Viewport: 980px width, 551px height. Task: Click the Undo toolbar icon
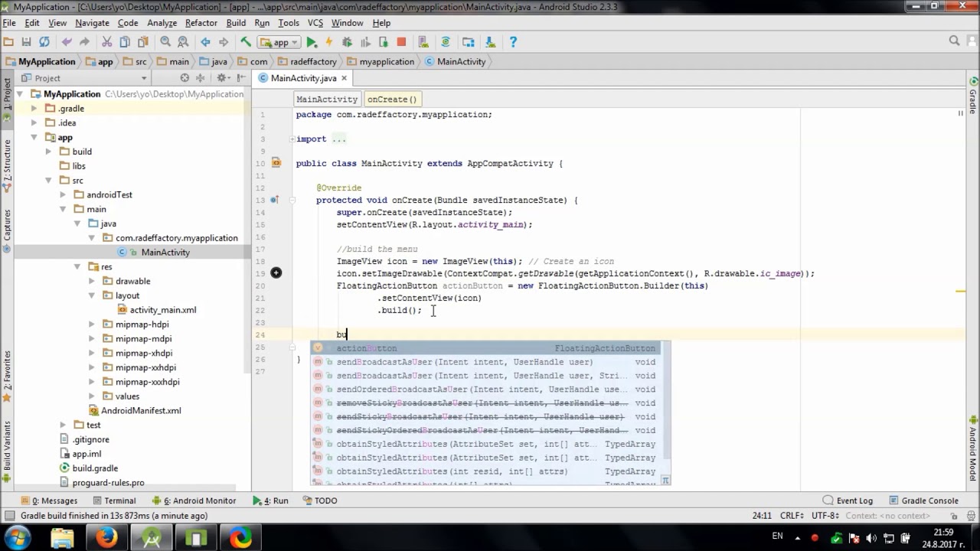click(67, 42)
